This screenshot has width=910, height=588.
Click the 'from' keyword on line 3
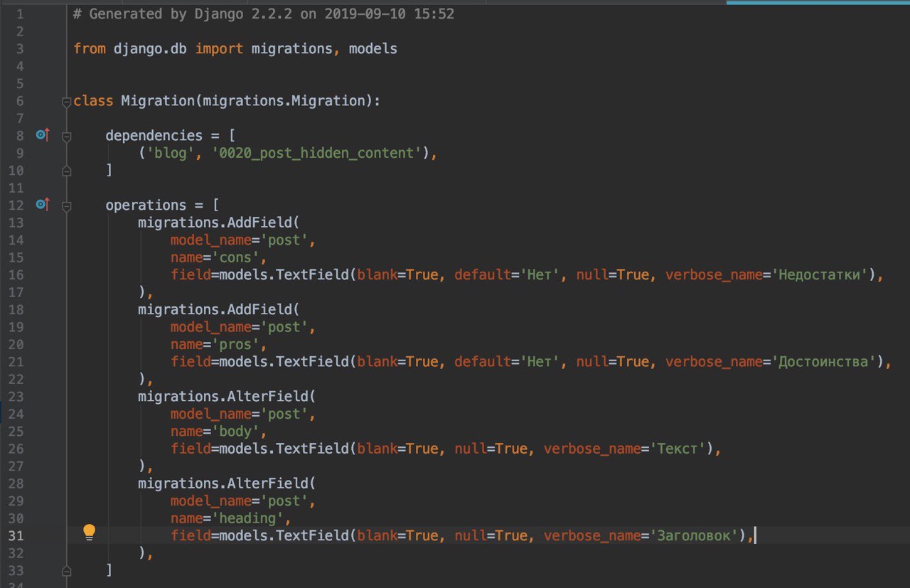[x=89, y=49]
